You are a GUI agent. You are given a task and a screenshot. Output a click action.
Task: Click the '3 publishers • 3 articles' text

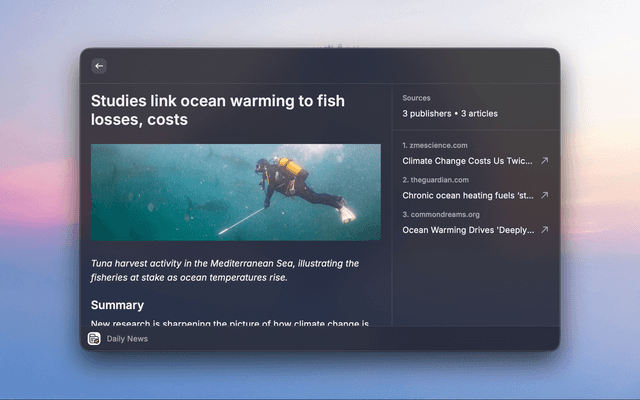pos(449,114)
